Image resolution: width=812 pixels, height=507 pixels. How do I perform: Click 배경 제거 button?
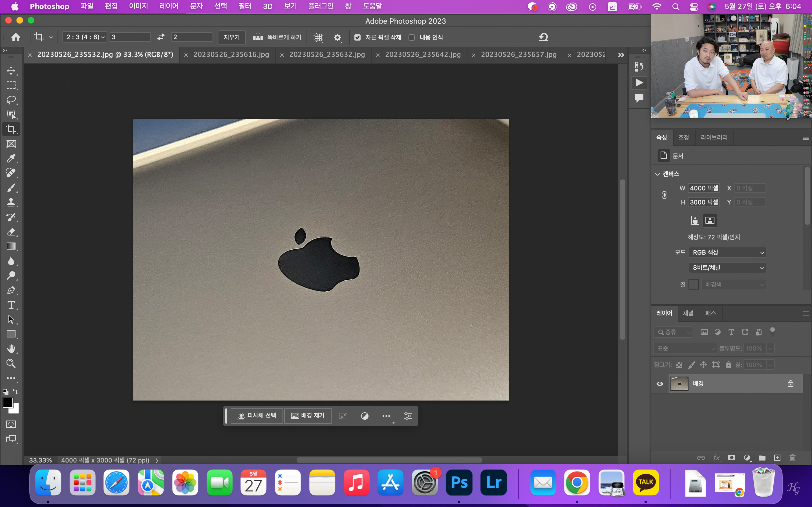[308, 416]
